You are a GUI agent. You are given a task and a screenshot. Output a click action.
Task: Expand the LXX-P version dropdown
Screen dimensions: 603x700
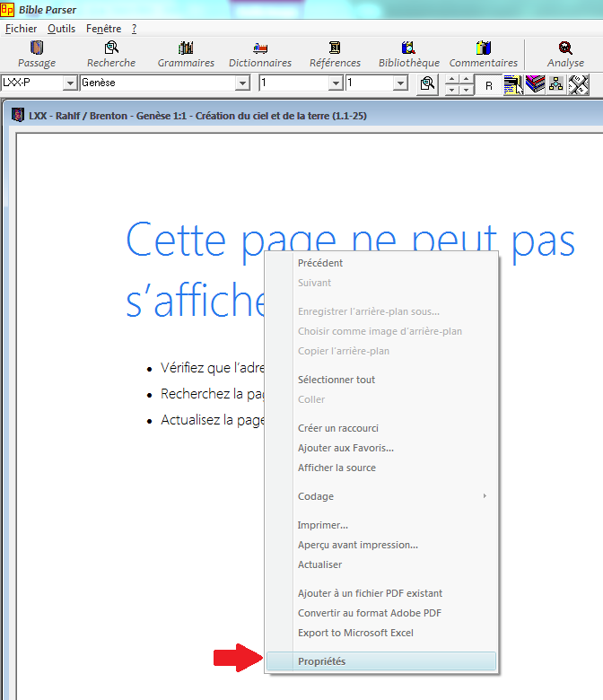70,83
